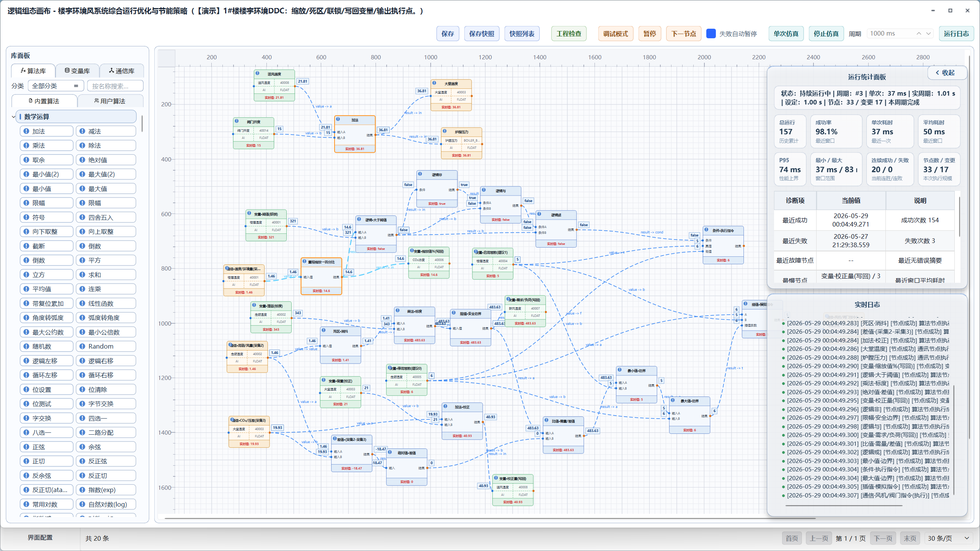Viewport: 980px width, 551px height.
Task: Click info icon beside 四舍五入 algorithm
Action: [x=82, y=217]
